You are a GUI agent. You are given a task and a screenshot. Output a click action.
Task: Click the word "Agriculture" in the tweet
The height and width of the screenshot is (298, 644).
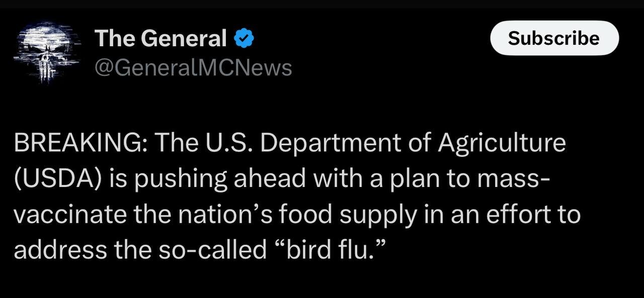[502, 143]
